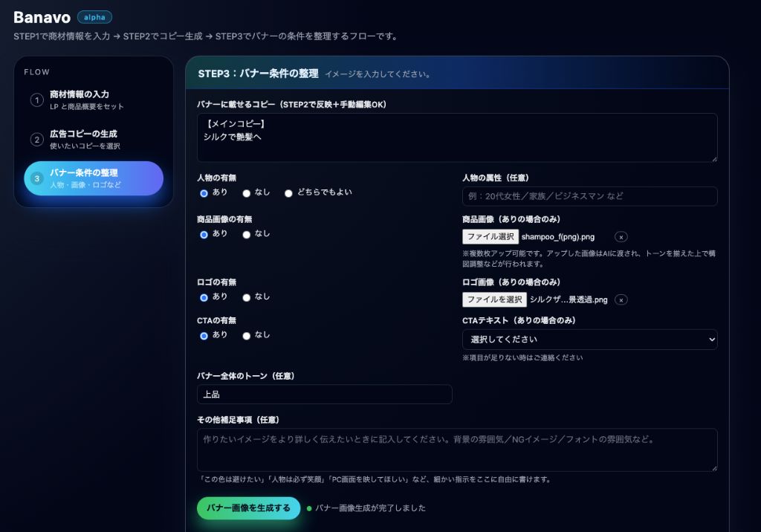Select 'なし' for 人物の有無
This screenshot has height=532, width=761.
click(x=247, y=193)
